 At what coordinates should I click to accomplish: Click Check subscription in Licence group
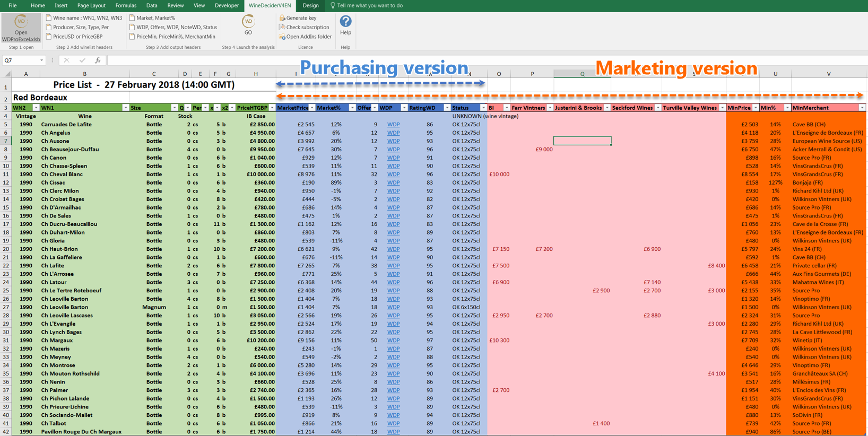(304, 28)
